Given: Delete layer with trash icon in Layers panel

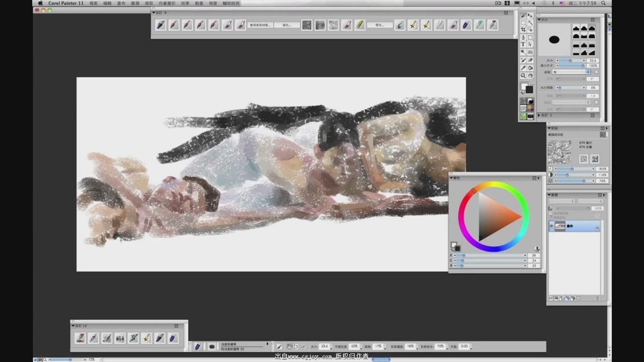Looking at the screenshot, I should [597, 298].
